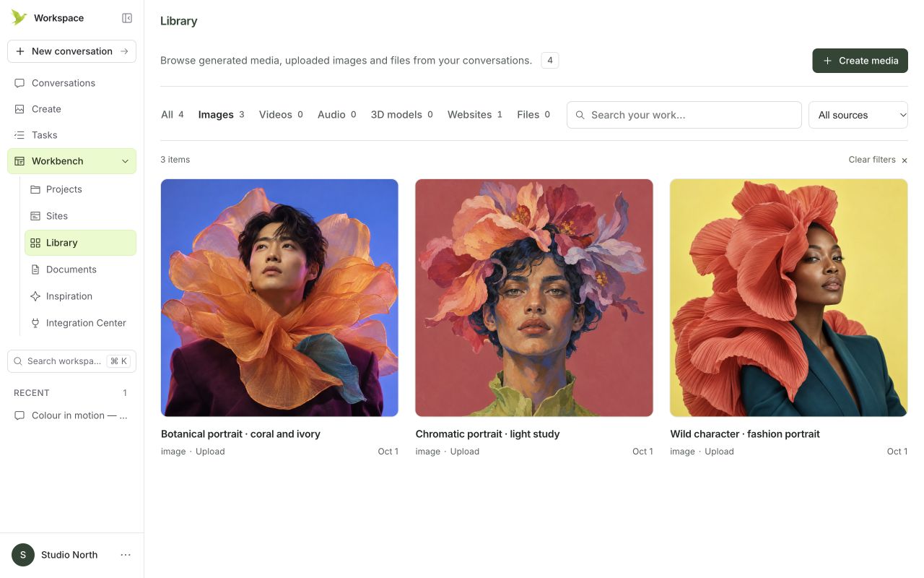Image resolution: width=924 pixels, height=578 pixels.
Task: Open Documents under Workbench
Action: (80, 269)
